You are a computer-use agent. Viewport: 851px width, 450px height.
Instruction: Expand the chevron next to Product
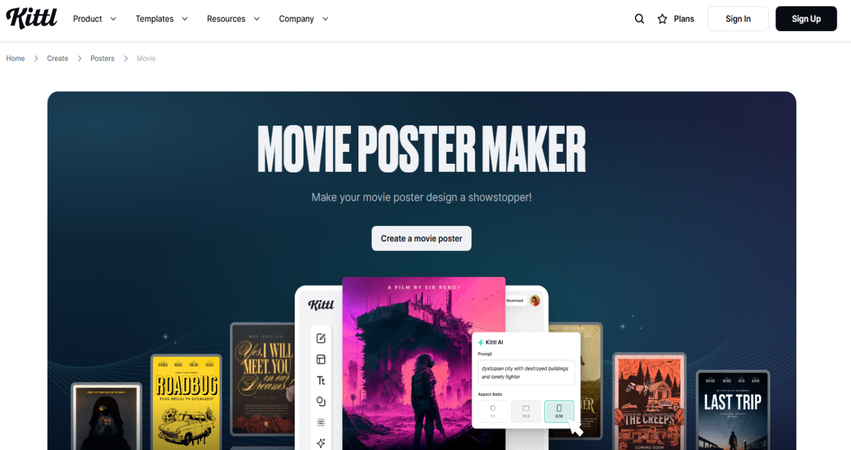coord(113,19)
